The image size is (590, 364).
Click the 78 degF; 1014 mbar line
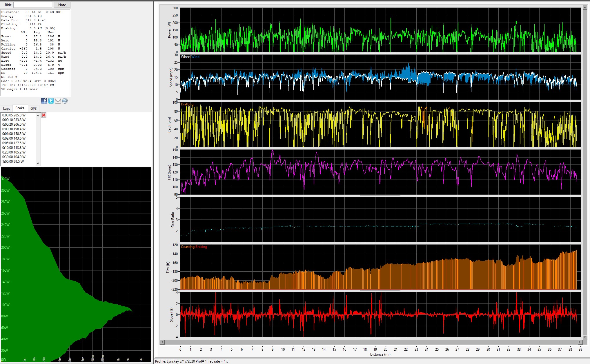[19, 89]
